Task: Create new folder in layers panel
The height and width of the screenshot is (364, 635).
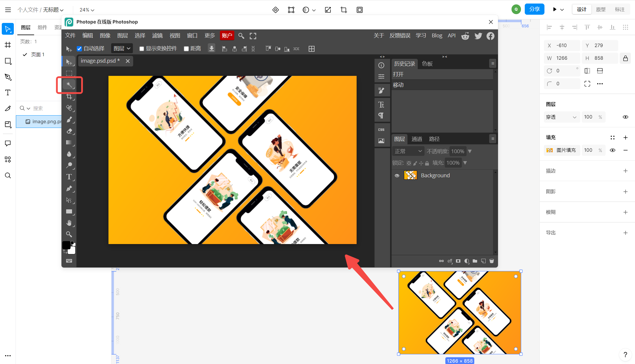Action: coord(475,261)
